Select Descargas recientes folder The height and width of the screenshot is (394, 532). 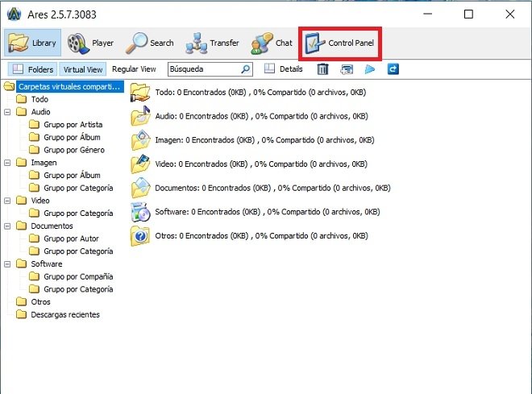point(65,315)
